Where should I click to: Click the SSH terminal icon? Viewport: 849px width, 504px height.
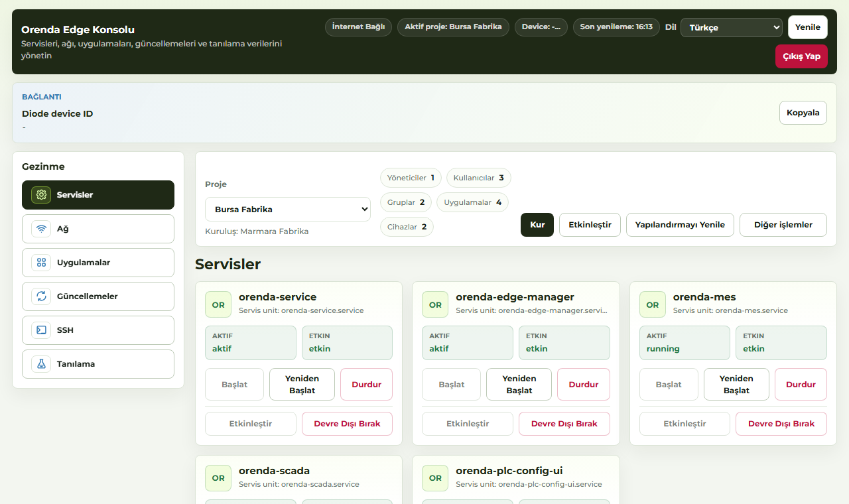coord(41,330)
